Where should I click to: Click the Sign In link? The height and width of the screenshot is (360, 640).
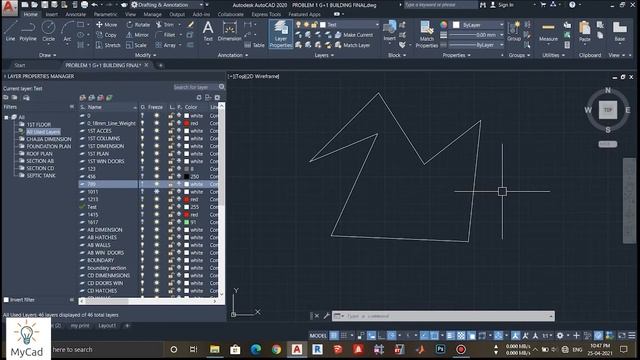pyautogui.click(x=502, y=5)
